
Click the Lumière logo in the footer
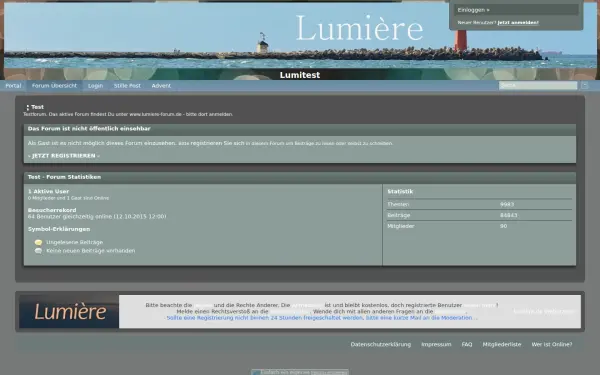tap(69, 311)
